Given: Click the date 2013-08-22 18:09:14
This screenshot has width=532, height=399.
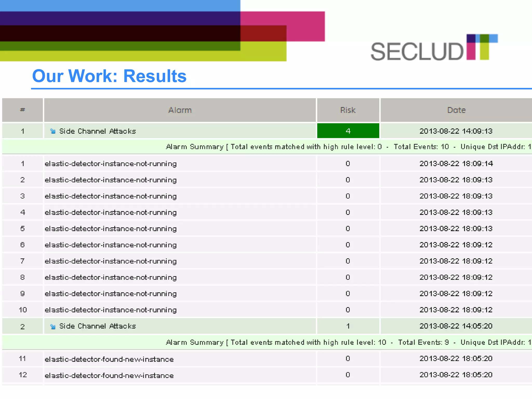Looking at the screenshot, I should pos(456,163).
